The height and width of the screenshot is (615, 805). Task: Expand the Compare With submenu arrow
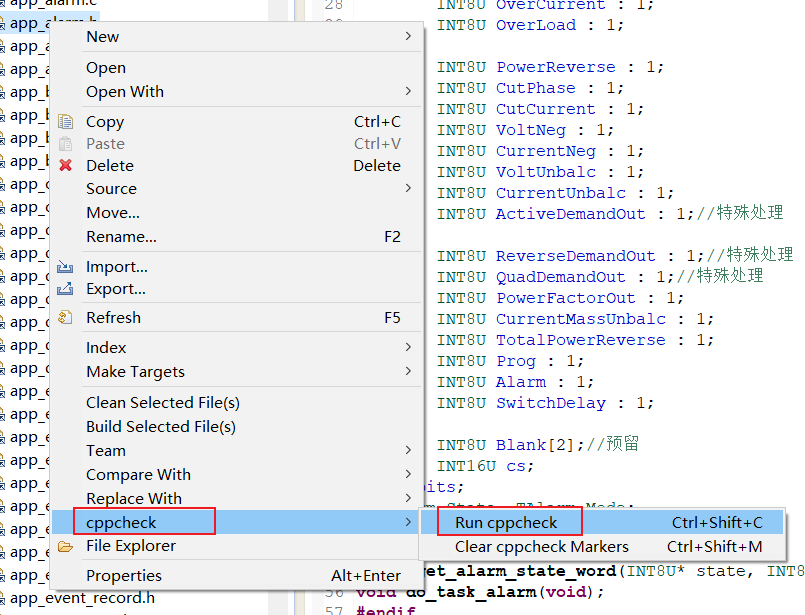[x=408, y=474]
